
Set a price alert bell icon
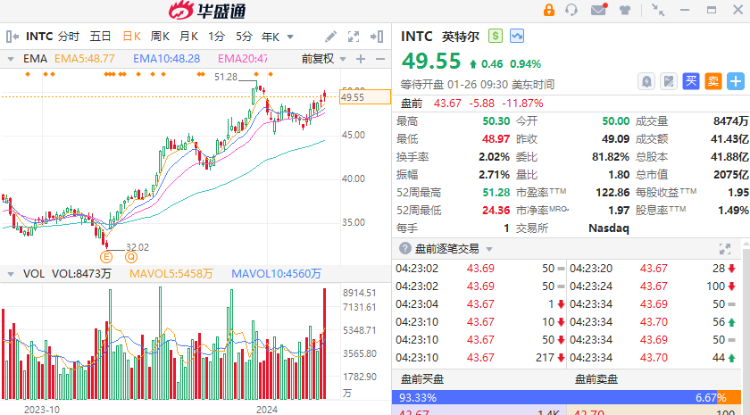(x=646, y=81)
